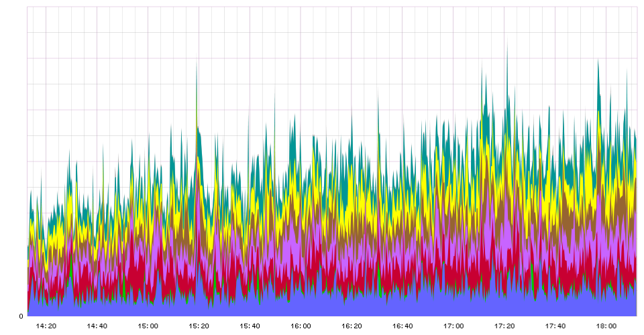Click the 17:20 time axis label
This screenshot has height=335, width=644.
pos(504,326)
